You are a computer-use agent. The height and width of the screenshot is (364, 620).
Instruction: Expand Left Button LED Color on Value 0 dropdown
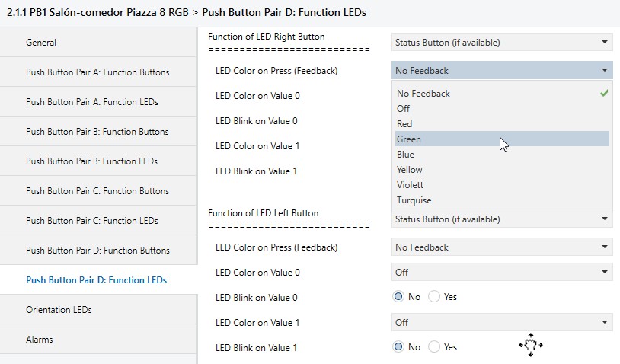(502, 272)
